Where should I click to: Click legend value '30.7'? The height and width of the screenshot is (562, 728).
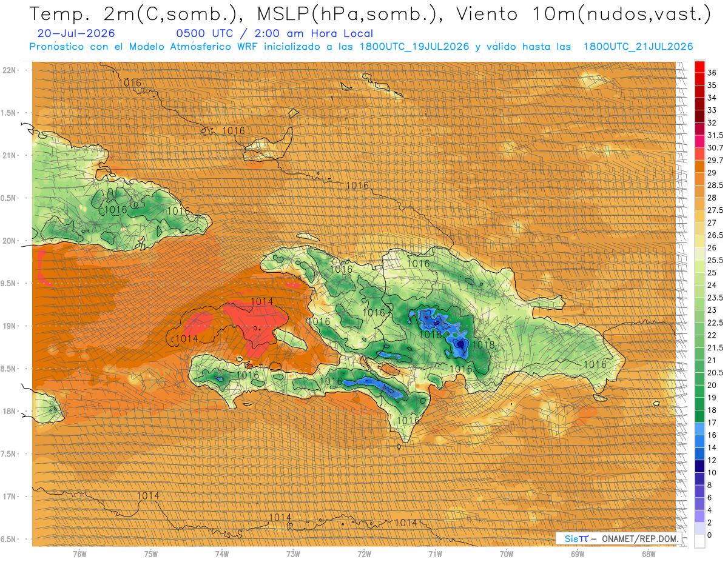coord(715,147)
